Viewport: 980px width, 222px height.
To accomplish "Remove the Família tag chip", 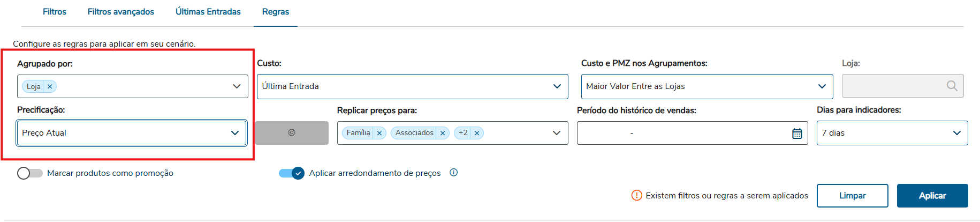I will [379, 133].
